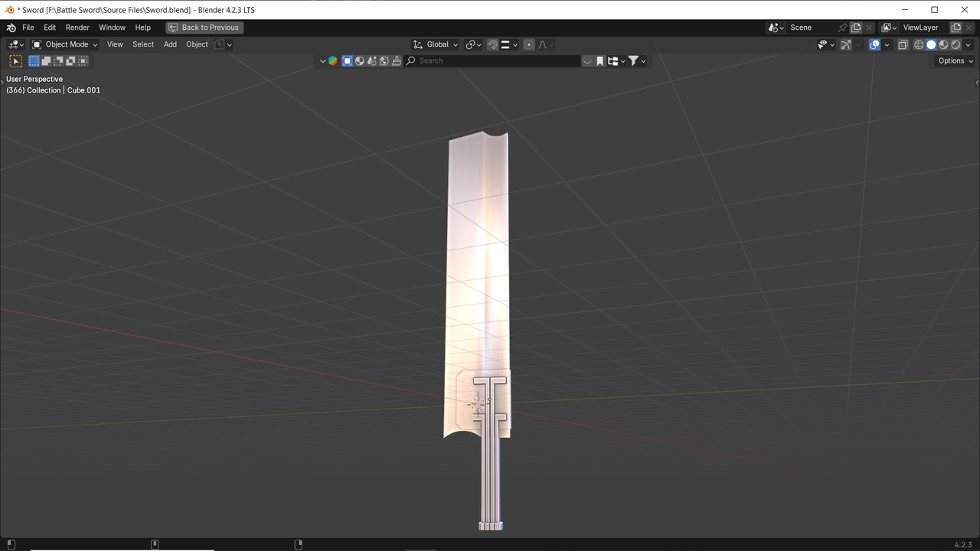The width and height of the screenshot is (980, 551).
Task: Open the Blender logo application menu
Action: [11, 28]
